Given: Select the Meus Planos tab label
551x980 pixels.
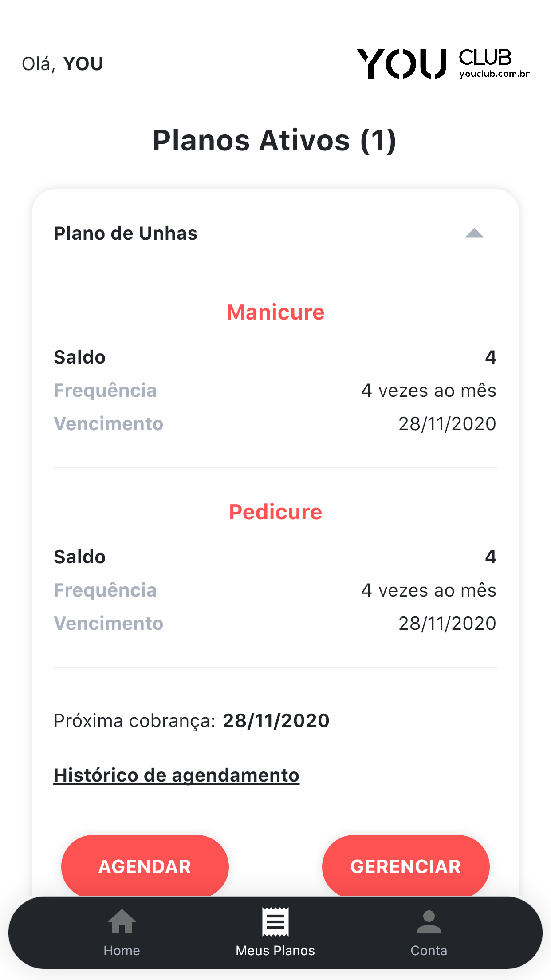Looking at the screenshot, I should [x=275, y=950].
